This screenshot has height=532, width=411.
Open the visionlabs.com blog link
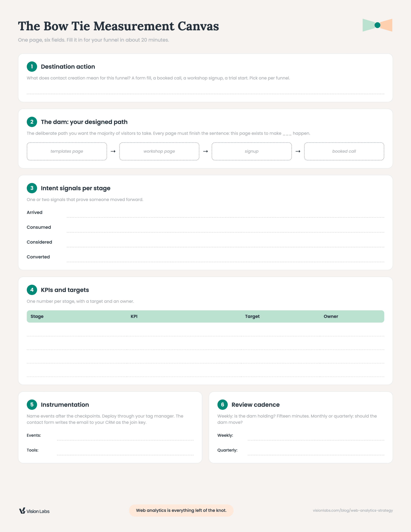tap(353, 510)
